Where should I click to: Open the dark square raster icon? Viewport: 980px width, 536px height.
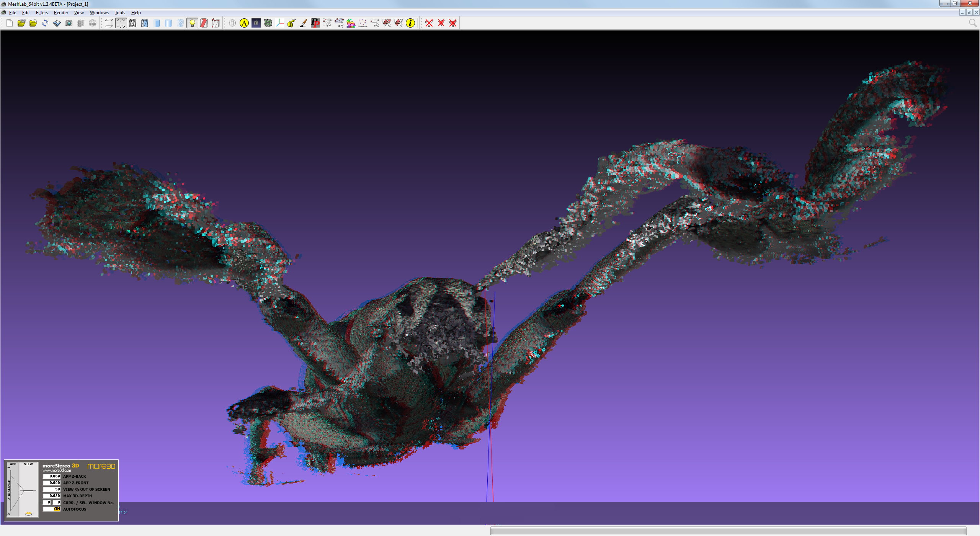[x=256, y=23]
